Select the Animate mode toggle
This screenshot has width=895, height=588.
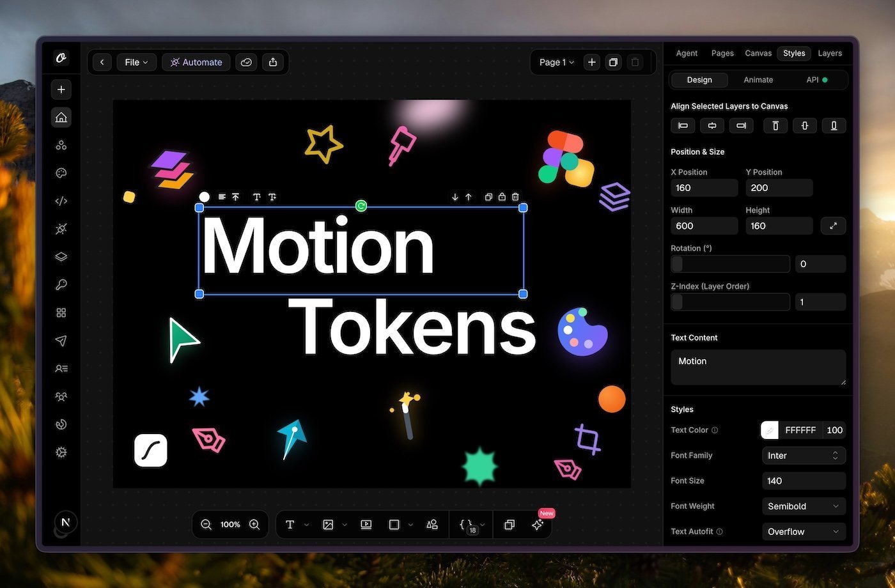758,80
